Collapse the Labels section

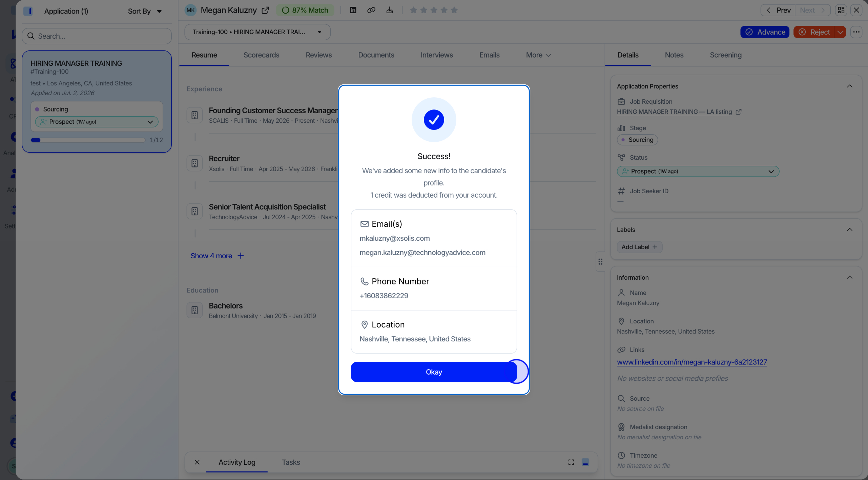click(x=849, y=229)
